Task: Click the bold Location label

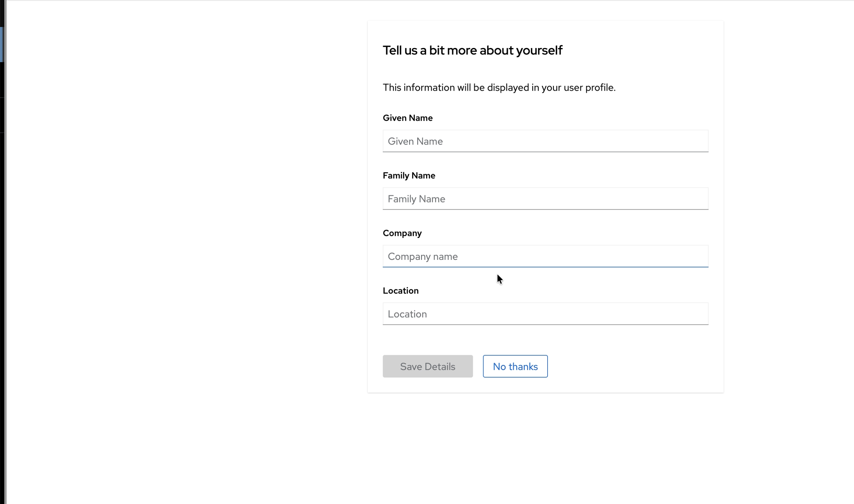Action: 401,291
